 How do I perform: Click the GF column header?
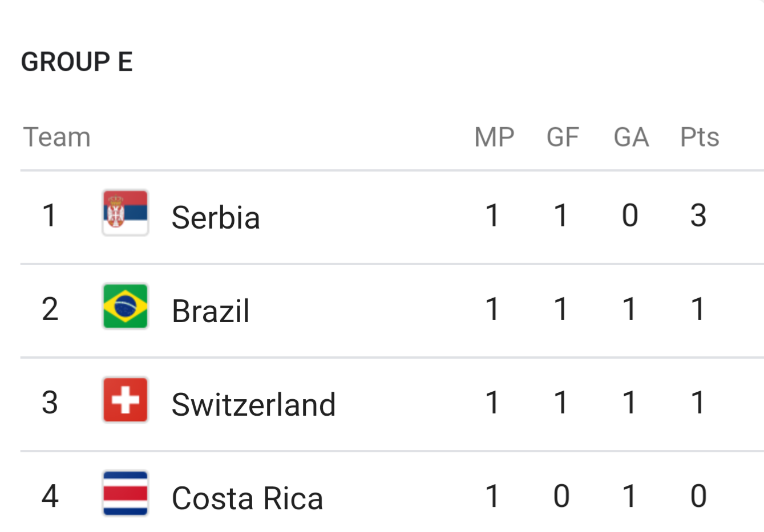click(563, 137)
